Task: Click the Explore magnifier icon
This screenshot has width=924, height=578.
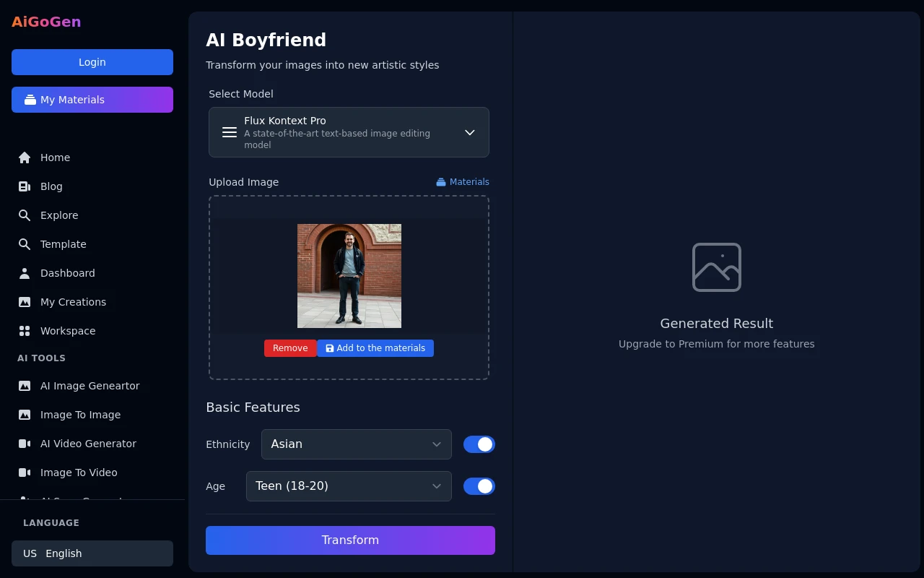Action: (25, 215)
